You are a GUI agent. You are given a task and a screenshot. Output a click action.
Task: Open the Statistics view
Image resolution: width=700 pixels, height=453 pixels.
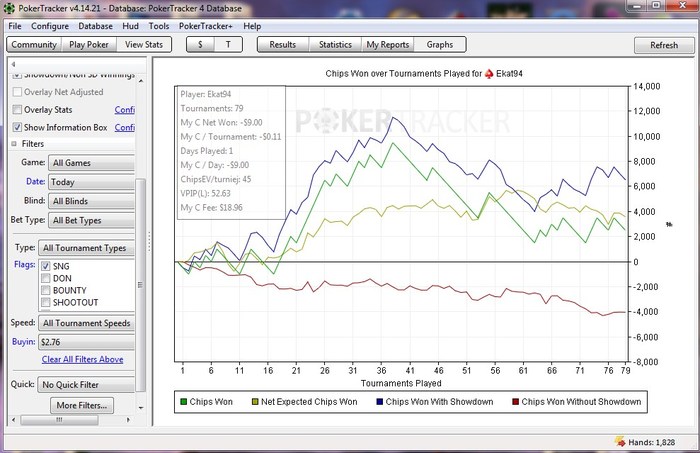[x=335, y=45]
